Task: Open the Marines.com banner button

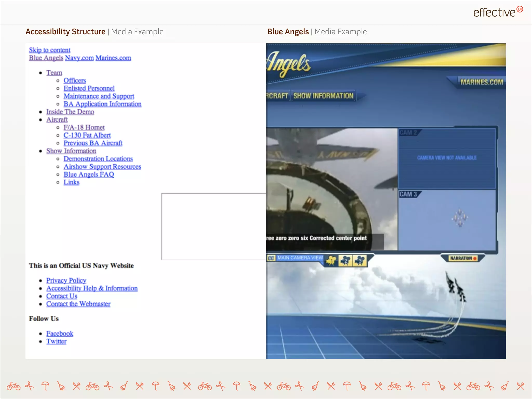Action: (482, 82)
